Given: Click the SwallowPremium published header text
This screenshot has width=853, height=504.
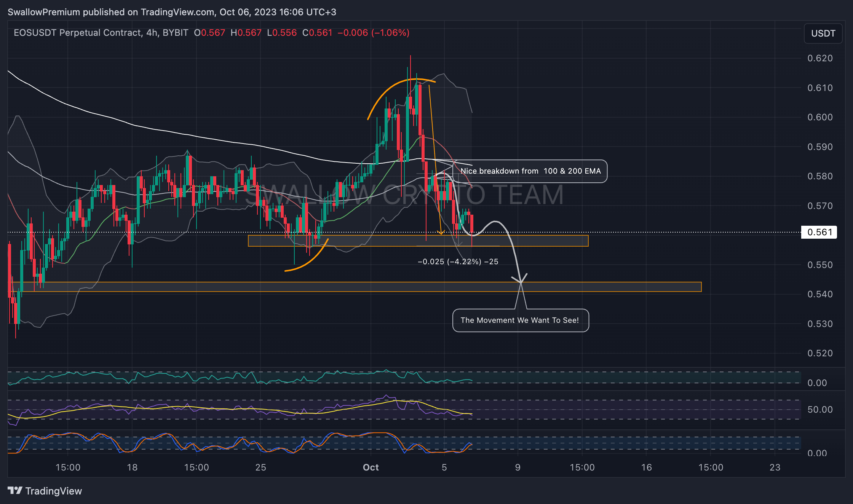Looking at the screenshot, I should (x=172, y=12).
